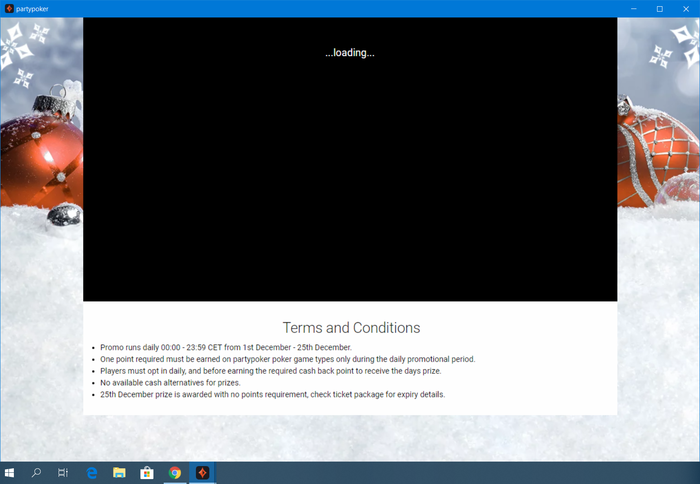The height and width of the screenshot is (484, 700).
Task: Open Task View on the taskbar
Action: 63,472
